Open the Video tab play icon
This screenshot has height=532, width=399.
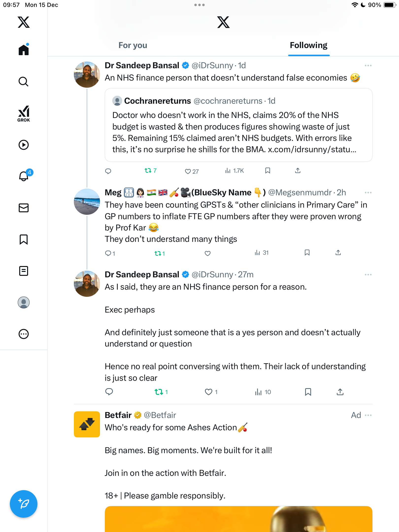[x=24, y=145]
